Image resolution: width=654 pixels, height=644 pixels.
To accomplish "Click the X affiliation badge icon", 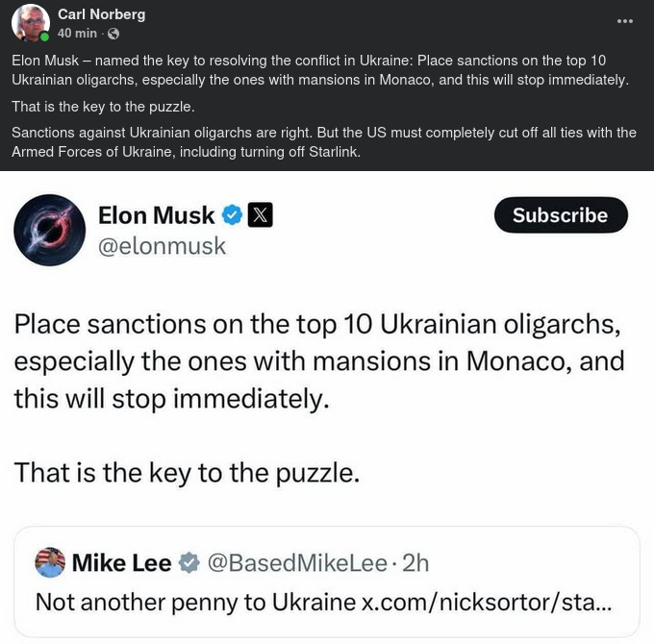I will click(x=261, y=215).
